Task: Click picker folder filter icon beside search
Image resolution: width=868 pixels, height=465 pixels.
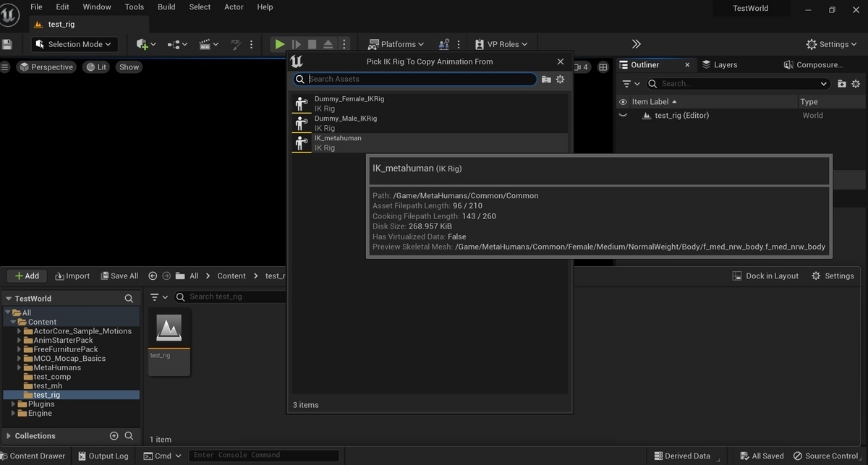Action: tap(546, 79)
